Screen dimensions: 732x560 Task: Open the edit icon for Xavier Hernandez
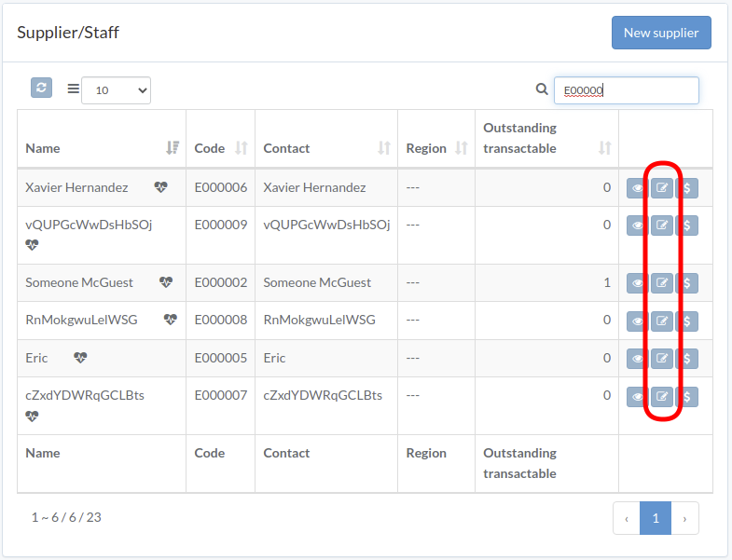click(x=662, y=188)
